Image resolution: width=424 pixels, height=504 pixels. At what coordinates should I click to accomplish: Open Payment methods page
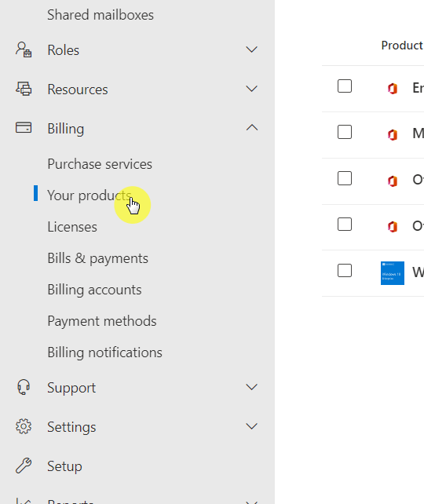[x=102, y=321]
